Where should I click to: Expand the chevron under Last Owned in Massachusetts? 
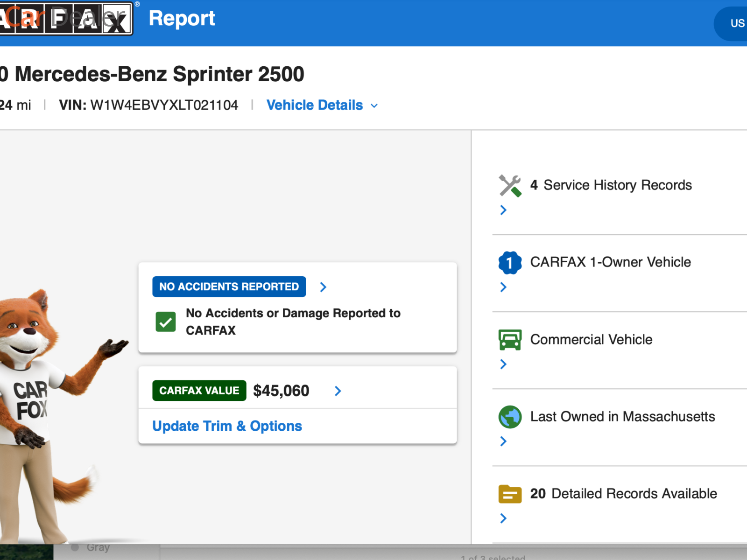point(503,441)
